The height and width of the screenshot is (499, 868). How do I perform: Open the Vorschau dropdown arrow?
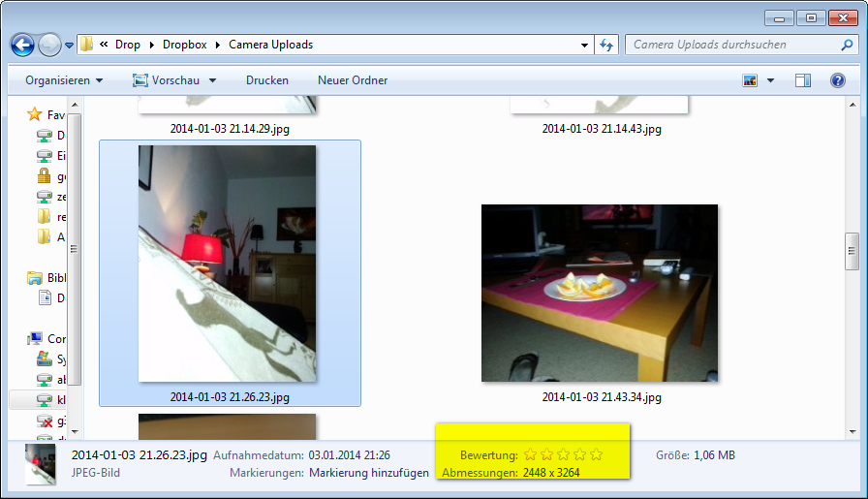(212, 80)
